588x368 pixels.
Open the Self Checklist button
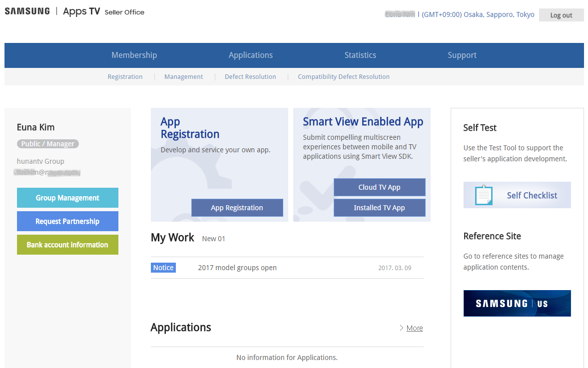point(517,195)
